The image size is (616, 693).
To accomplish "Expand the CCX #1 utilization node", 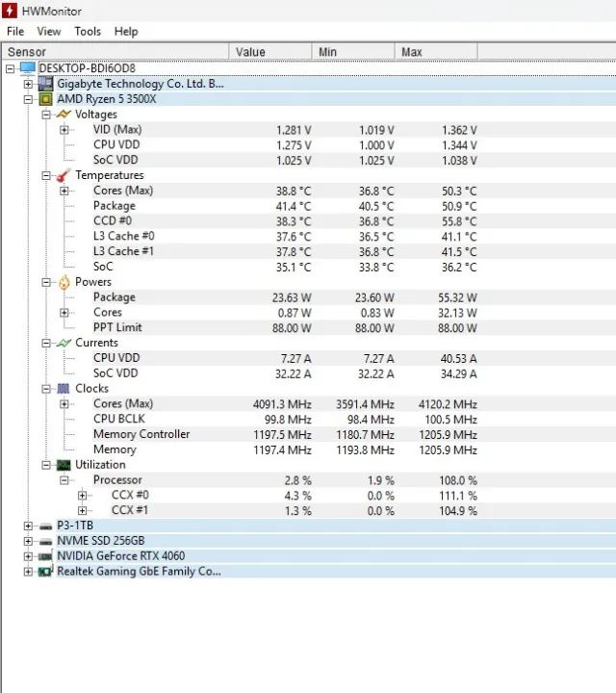I will pos(82,511).
